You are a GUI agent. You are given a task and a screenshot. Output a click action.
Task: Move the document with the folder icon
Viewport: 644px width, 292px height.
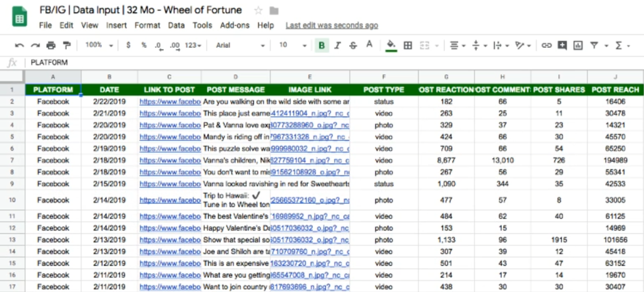point(274,11)
